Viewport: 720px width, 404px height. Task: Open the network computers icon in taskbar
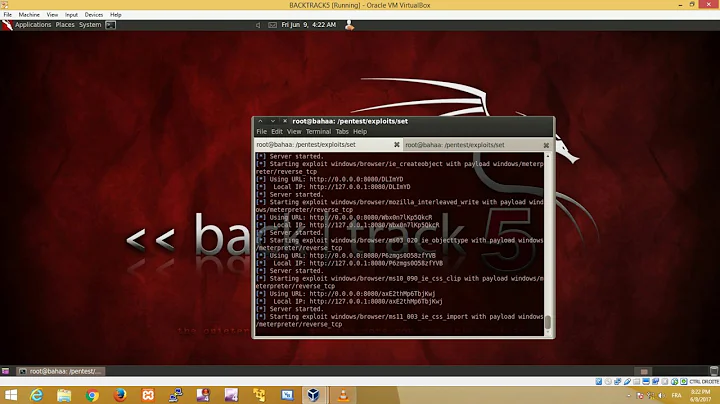pyautogui.click(x=175, y=395)
